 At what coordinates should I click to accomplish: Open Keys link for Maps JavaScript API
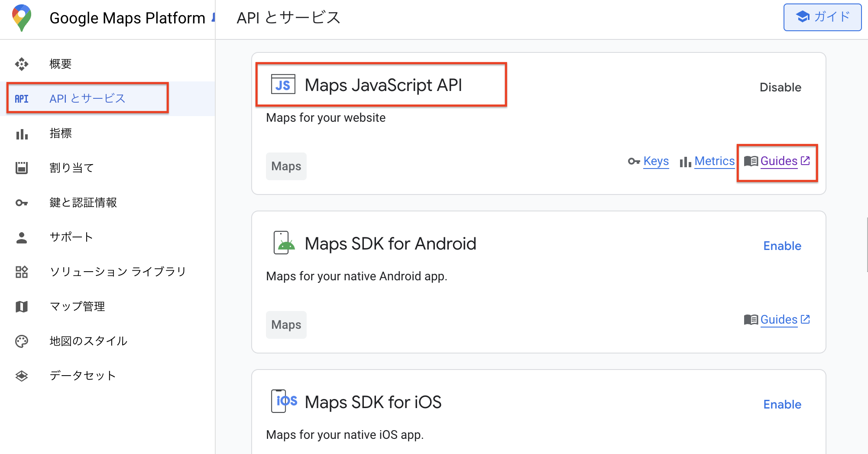[656, 162]
